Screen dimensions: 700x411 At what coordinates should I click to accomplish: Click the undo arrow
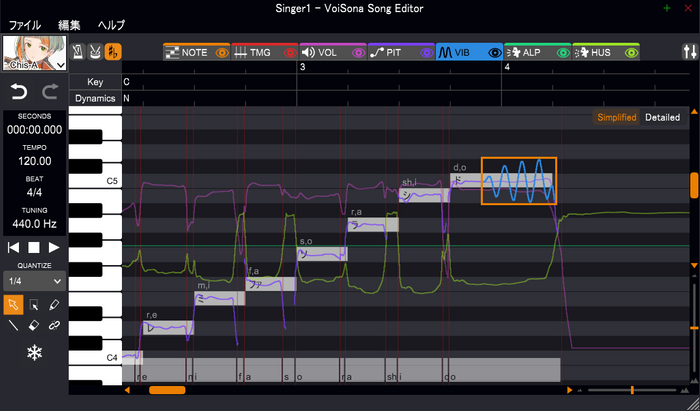(x=18, y=92)
